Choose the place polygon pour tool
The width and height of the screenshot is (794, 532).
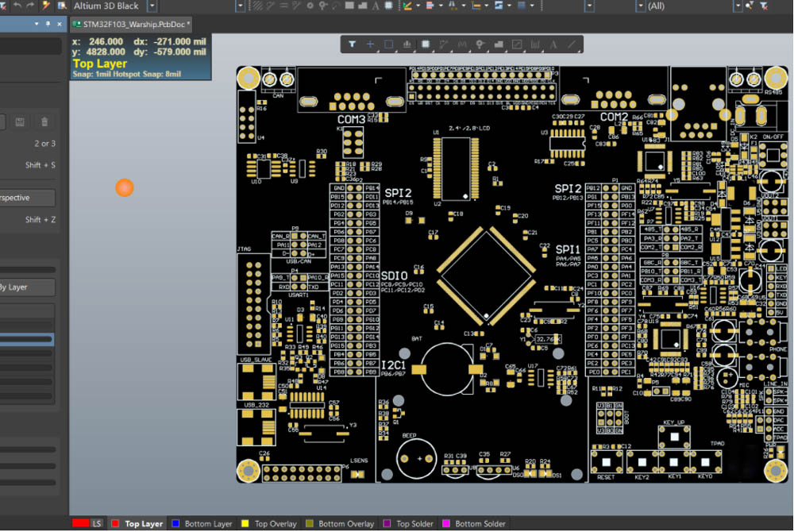click(499, 44)
